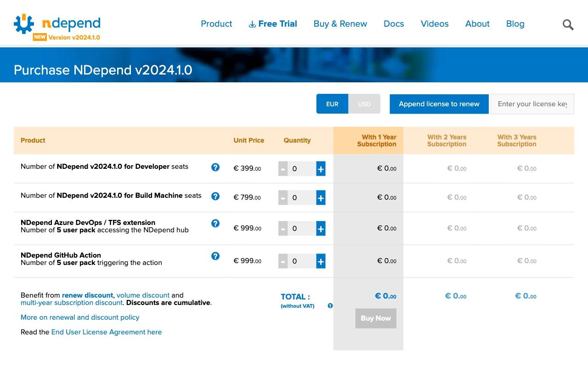Increase Azure DevOps pack quantity with plus

click(321, 229)
